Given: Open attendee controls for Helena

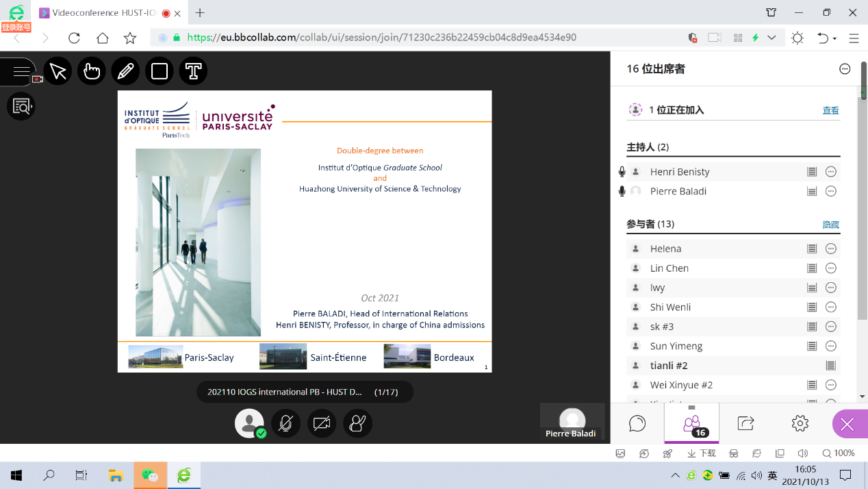Looking at the screenshot, I should (831, 249).
